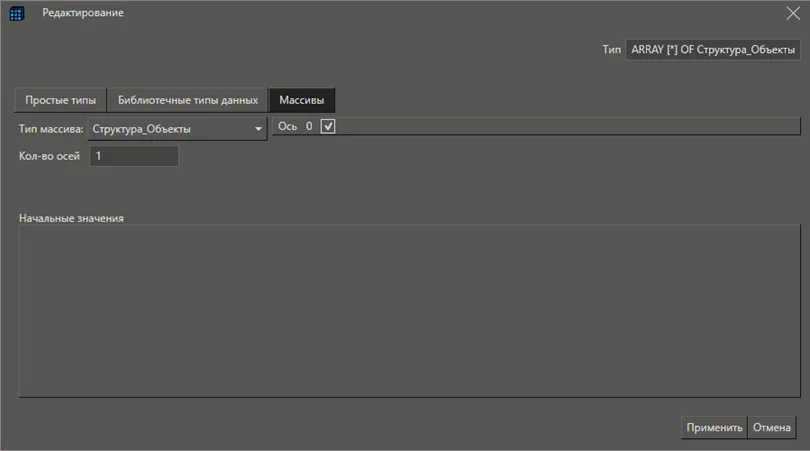Click the Тип массива label
Screen dimensions: 810x451
(x=51, y=129)
